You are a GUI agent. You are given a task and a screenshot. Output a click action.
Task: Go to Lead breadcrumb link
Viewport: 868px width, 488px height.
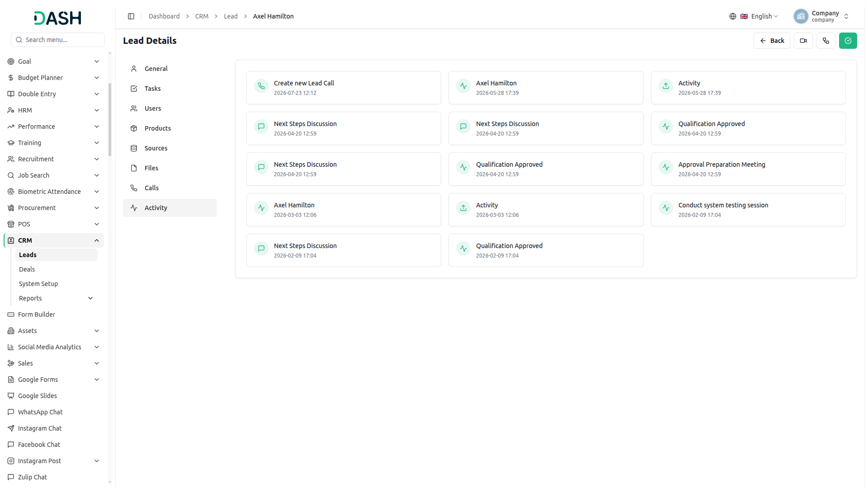tap(231, 16)
